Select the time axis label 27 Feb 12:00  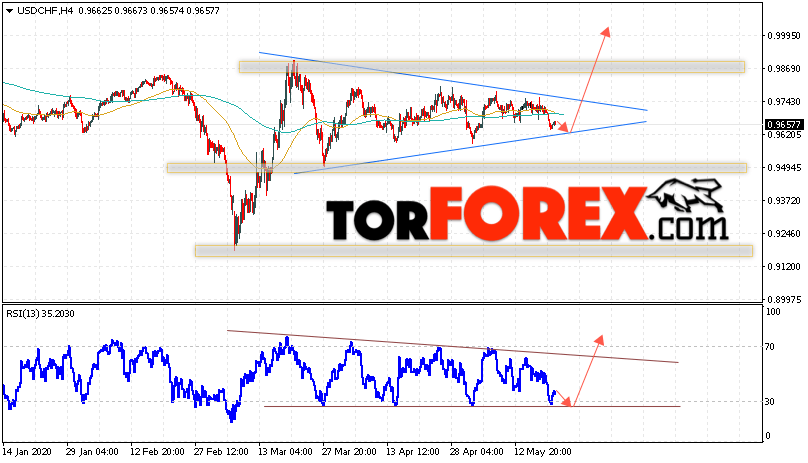(x=221, y=452)
